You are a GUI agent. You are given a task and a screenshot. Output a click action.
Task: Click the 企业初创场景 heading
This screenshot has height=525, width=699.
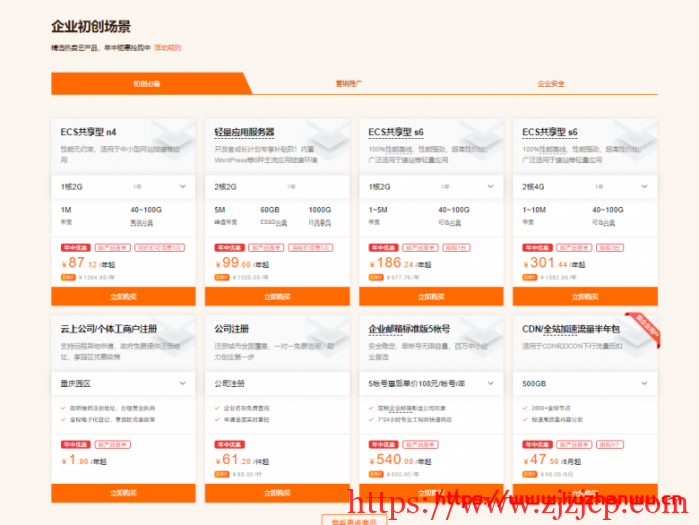pyautogui.click(x=91, y=27)
